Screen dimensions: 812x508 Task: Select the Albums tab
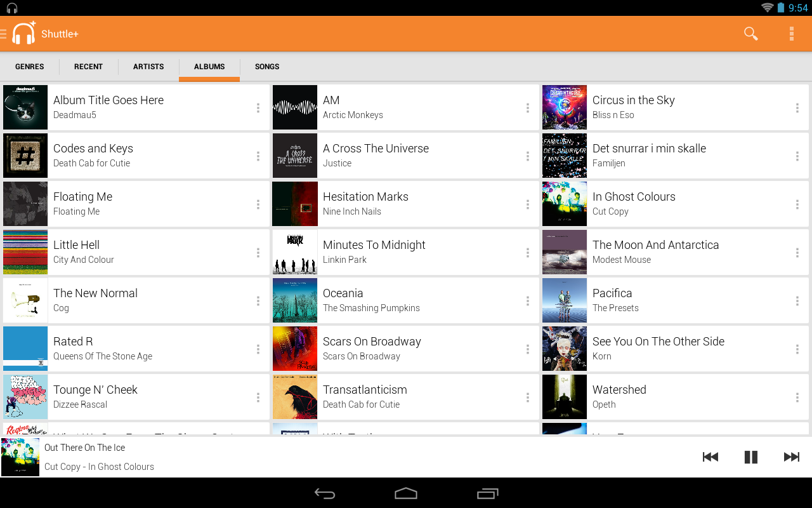tap(209, 67)
